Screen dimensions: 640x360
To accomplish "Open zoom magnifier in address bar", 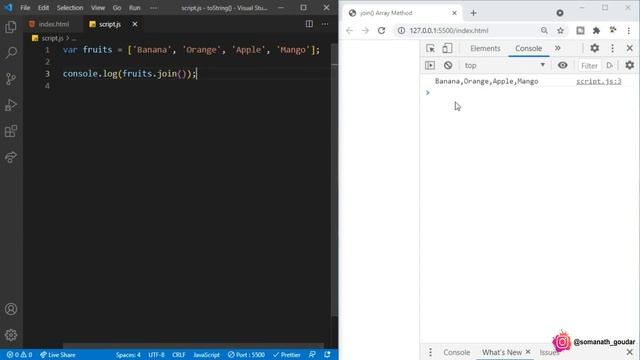I will point(544,31).
